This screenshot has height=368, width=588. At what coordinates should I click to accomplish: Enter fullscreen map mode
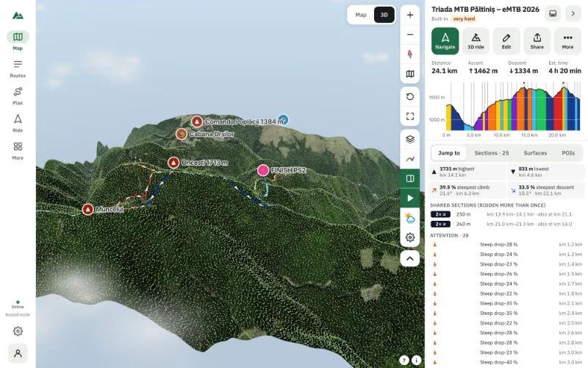coord(410,116)
